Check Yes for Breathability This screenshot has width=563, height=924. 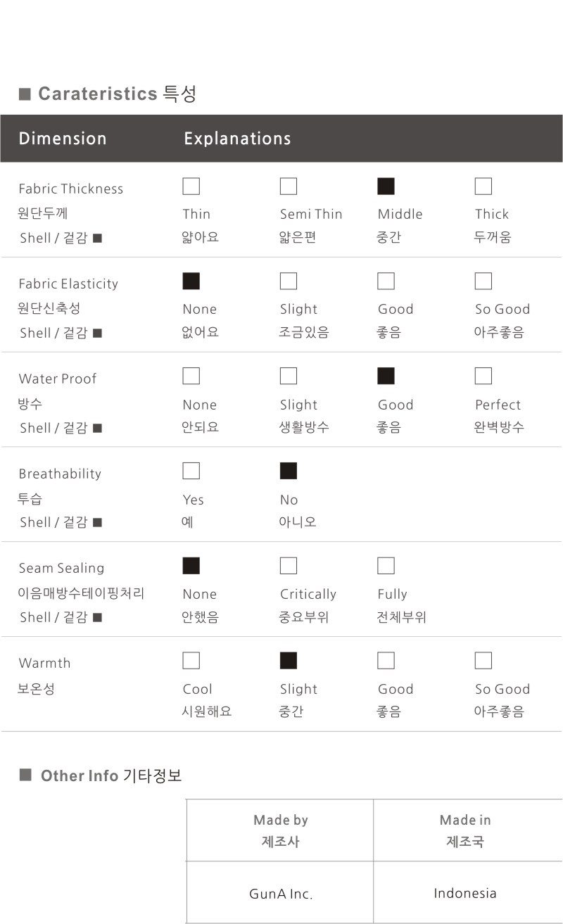(191, 472)
